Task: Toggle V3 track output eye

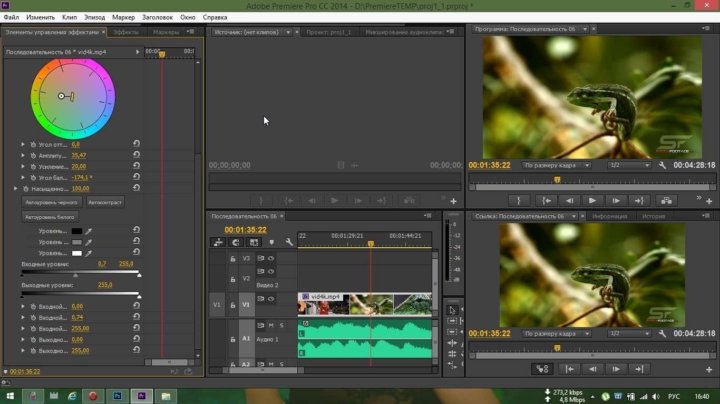Action: (271, 258)
